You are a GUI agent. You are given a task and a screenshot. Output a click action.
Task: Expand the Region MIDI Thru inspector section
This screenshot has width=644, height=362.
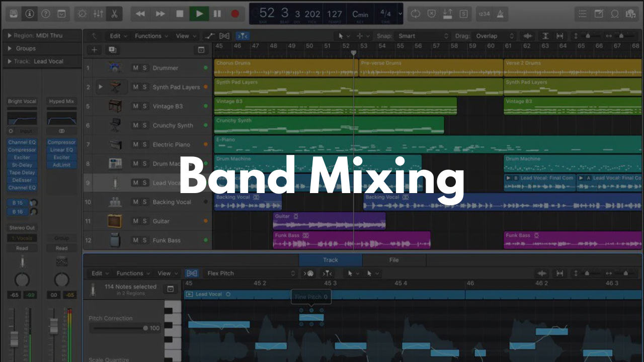point(10,36)
